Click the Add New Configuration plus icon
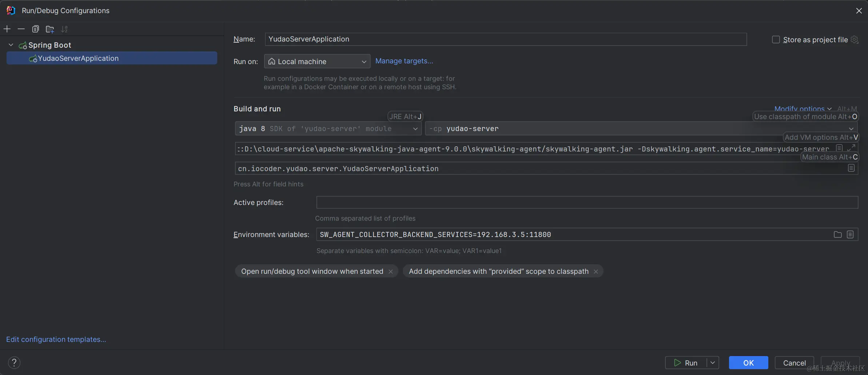 click(x=7, y=29)
